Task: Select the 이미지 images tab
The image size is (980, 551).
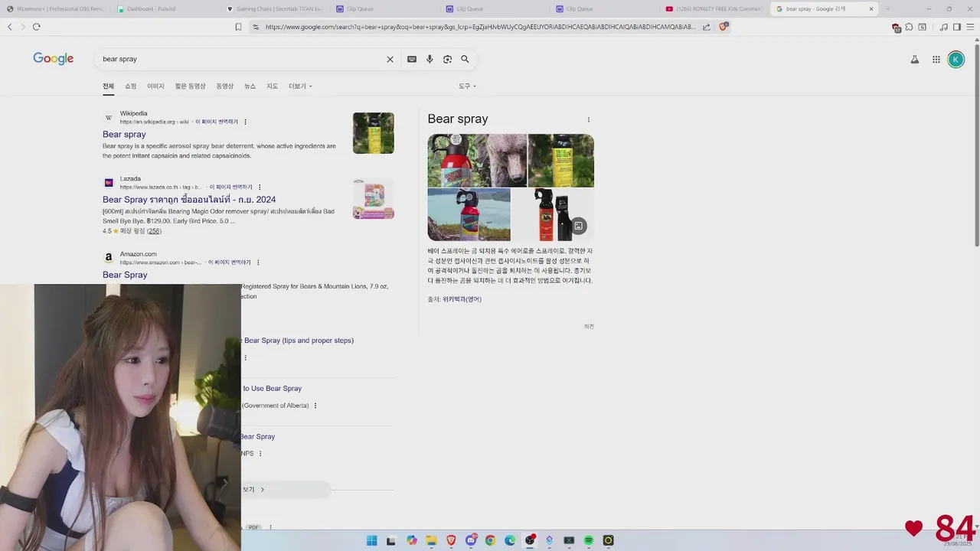Action: (x=155, y=86)
